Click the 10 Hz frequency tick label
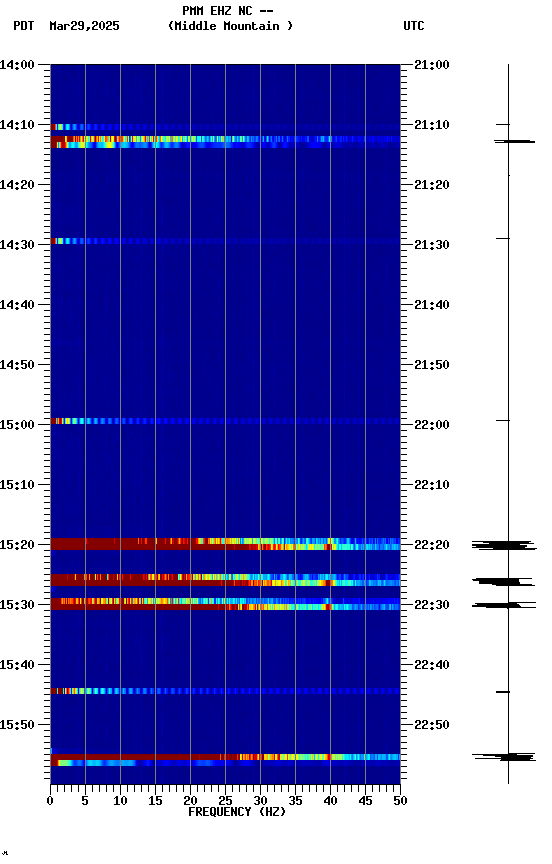Image resolution: width=552 pixels, height=864 pixels. (x=120, y=801)
